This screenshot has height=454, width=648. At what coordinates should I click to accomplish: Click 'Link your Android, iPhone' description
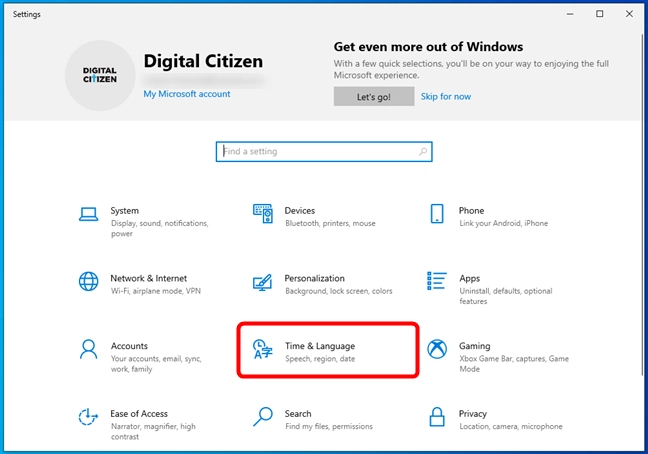click(504, 223)
